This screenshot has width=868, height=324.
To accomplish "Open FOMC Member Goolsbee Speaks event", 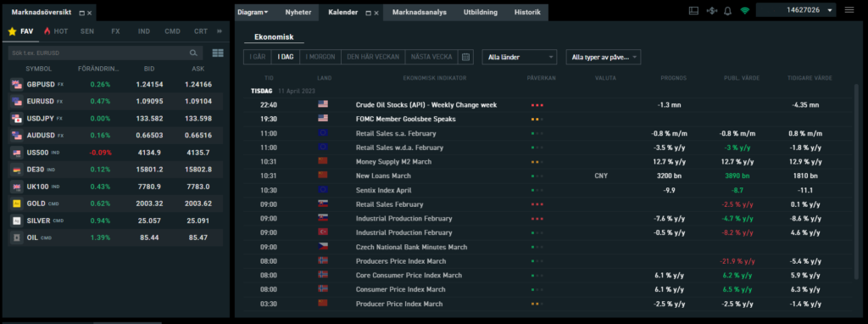I will click(x=406, y=119).
